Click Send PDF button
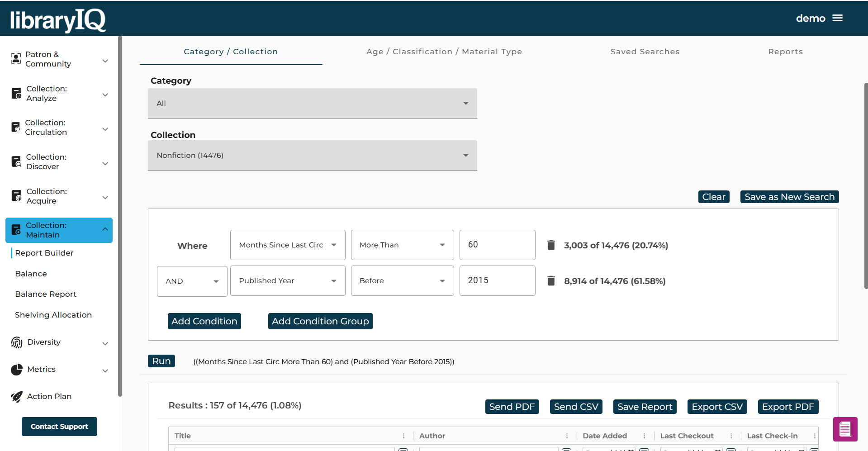 512,407
